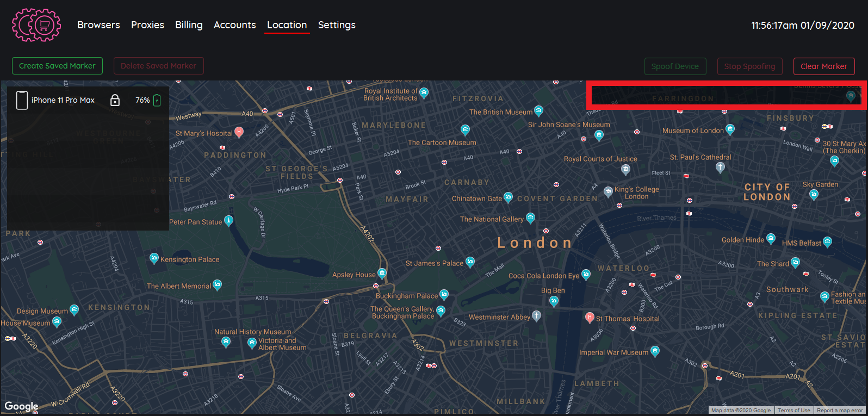Viewport: 868px width, 416px height.
Task: Toggle the padlock icon on device panel
Action: (x=115, y=100)
